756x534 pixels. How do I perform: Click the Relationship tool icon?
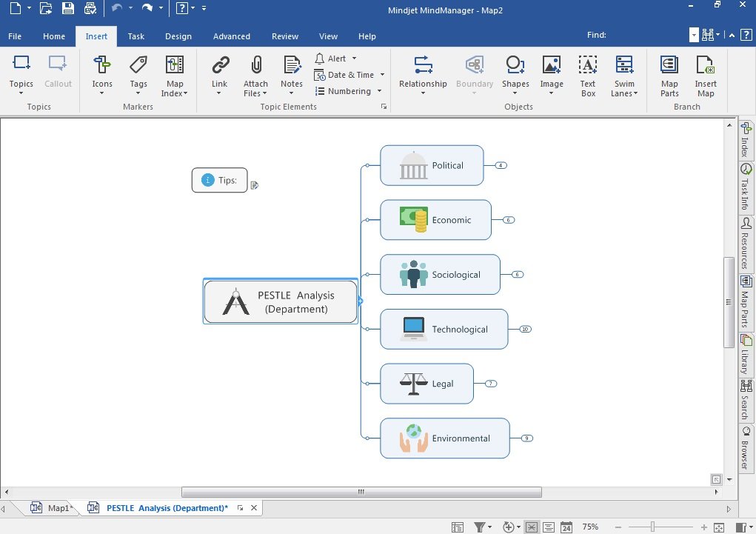[x=423, y=66]
